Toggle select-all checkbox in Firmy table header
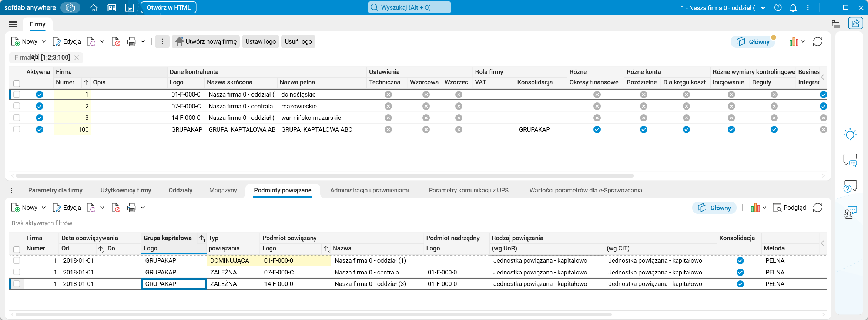Screen dimensions: 868x320 [x=17, y=83]
